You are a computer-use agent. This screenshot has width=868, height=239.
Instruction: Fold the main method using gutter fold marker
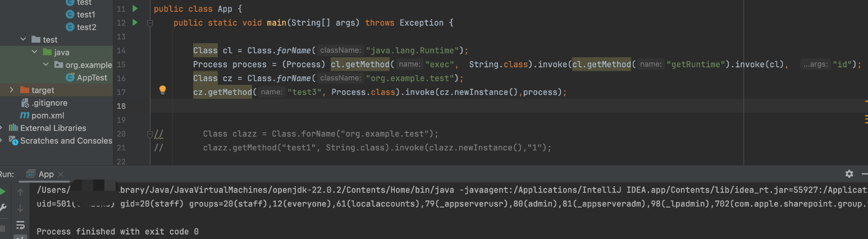pyautogui.click(x=150, y=23)
